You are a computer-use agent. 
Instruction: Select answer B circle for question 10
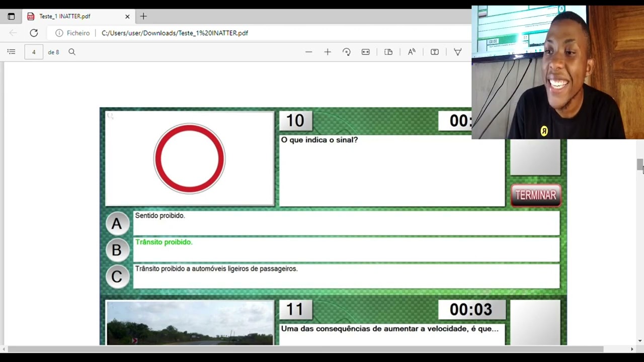(x=117, y=250)
